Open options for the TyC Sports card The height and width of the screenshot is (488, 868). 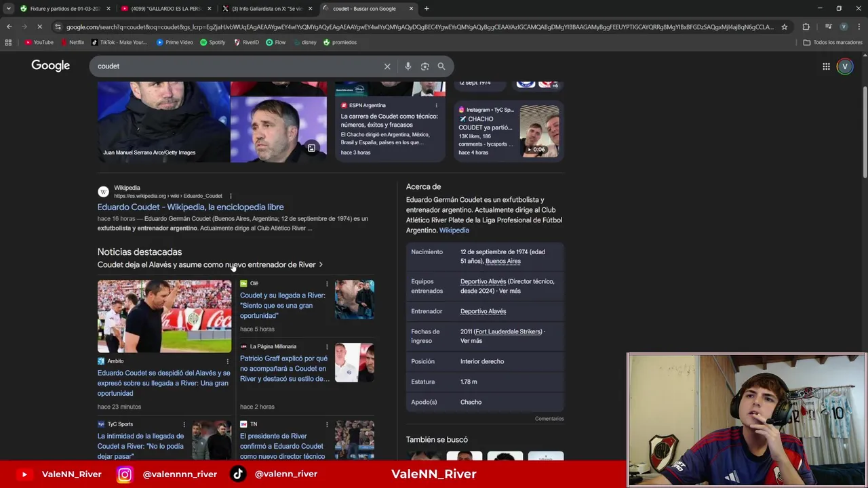point(184,424)
